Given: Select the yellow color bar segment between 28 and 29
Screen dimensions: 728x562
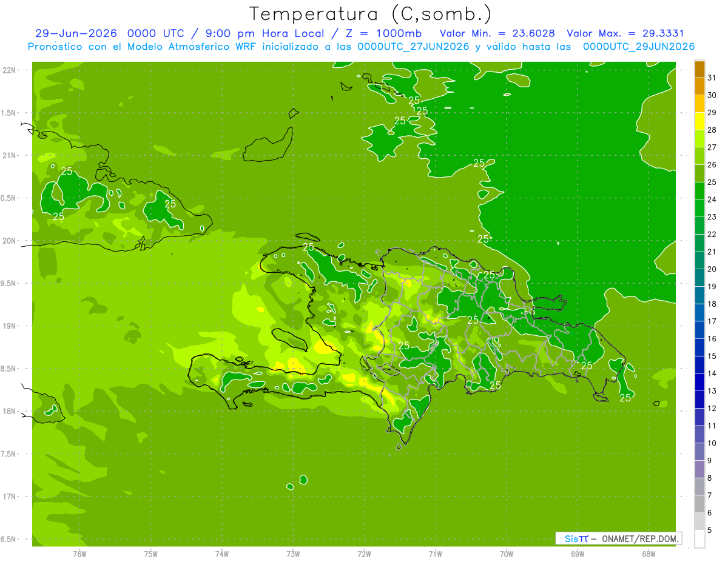Looking at the screenshot, I should (x=699, y=121).
